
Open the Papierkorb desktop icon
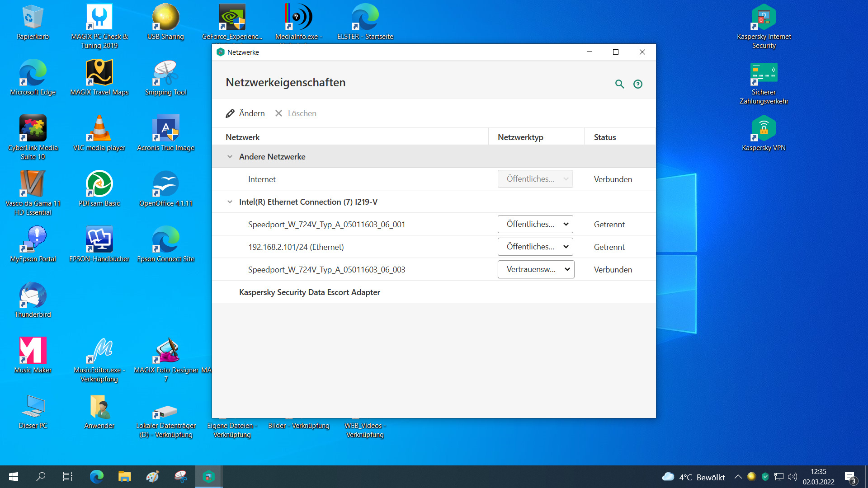(x=33, y=23)
